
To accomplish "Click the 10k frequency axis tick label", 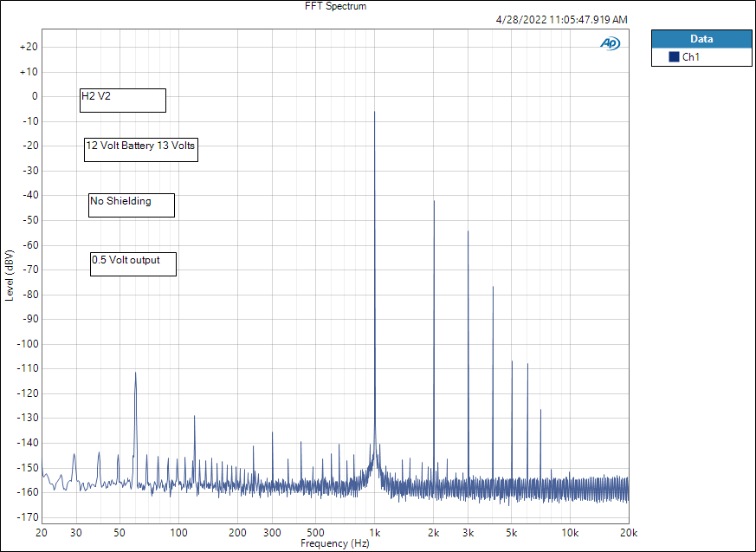I will pos(571,533).
